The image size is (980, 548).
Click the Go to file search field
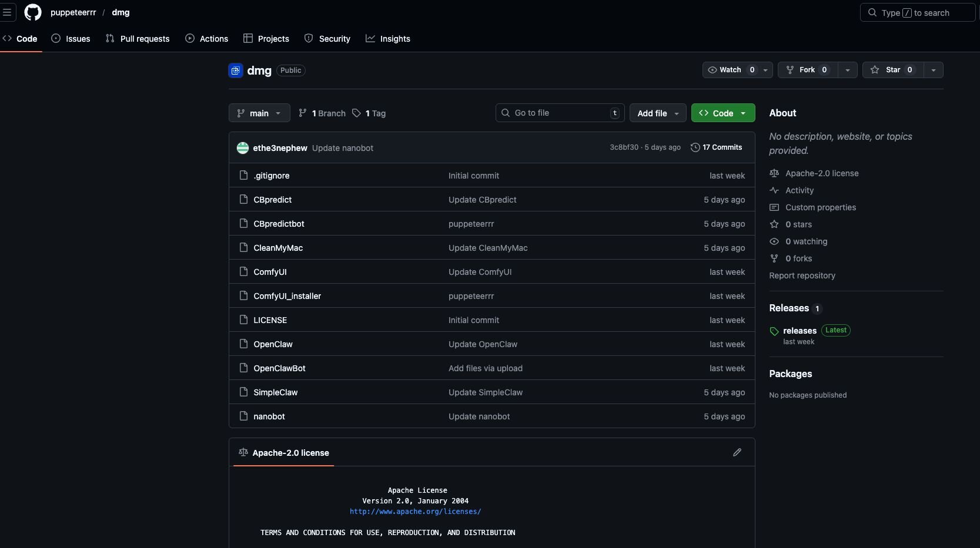pyautogui.click(x=559, y=113)
